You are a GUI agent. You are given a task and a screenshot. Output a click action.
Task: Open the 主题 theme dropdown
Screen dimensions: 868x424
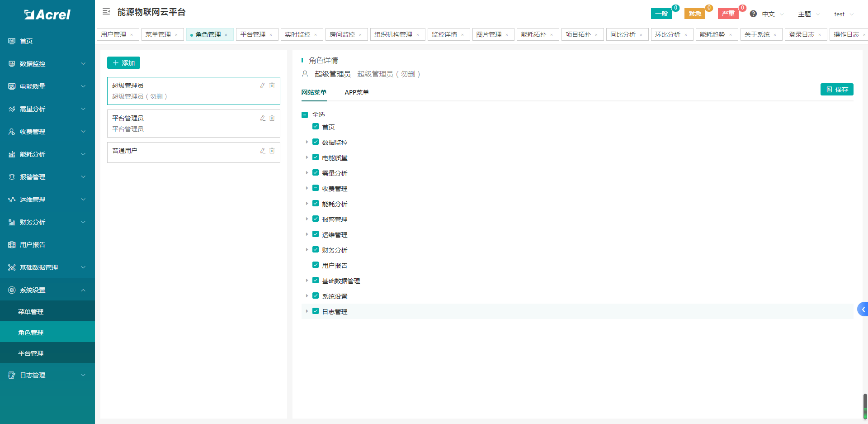click(809, 14)
